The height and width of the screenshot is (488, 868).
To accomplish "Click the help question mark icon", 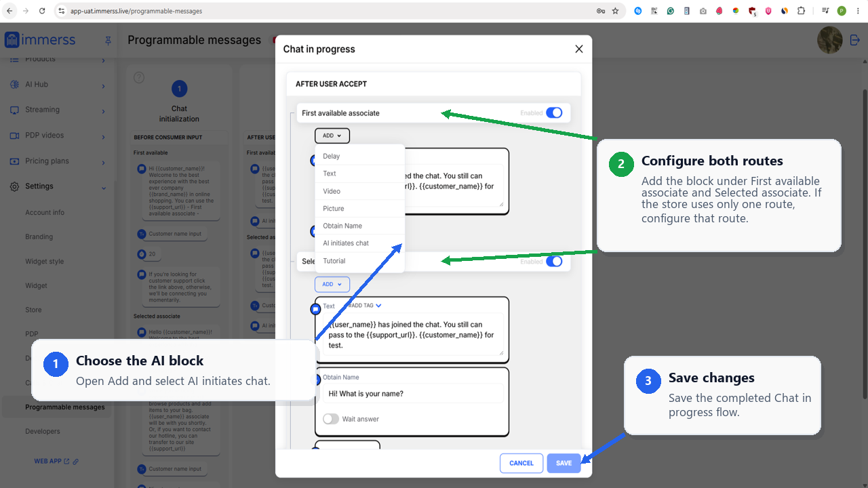I will point(139,77).
